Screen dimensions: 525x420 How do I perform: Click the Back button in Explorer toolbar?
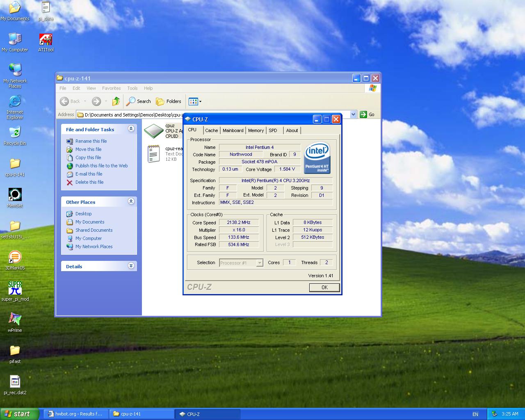71,101
